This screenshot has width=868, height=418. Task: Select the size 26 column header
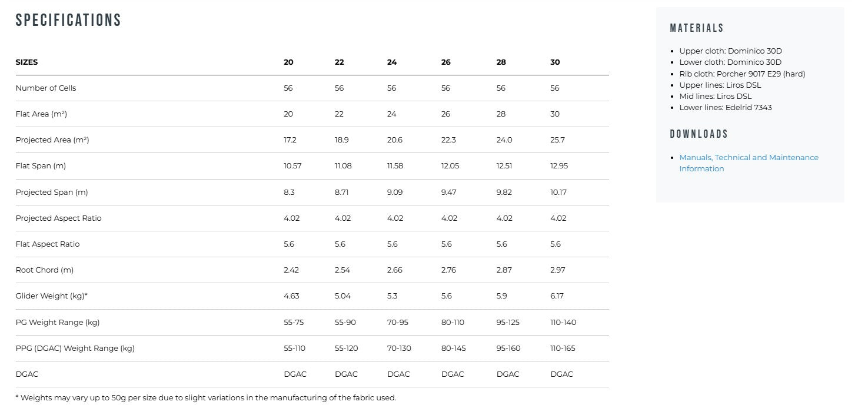coord(446,62)
